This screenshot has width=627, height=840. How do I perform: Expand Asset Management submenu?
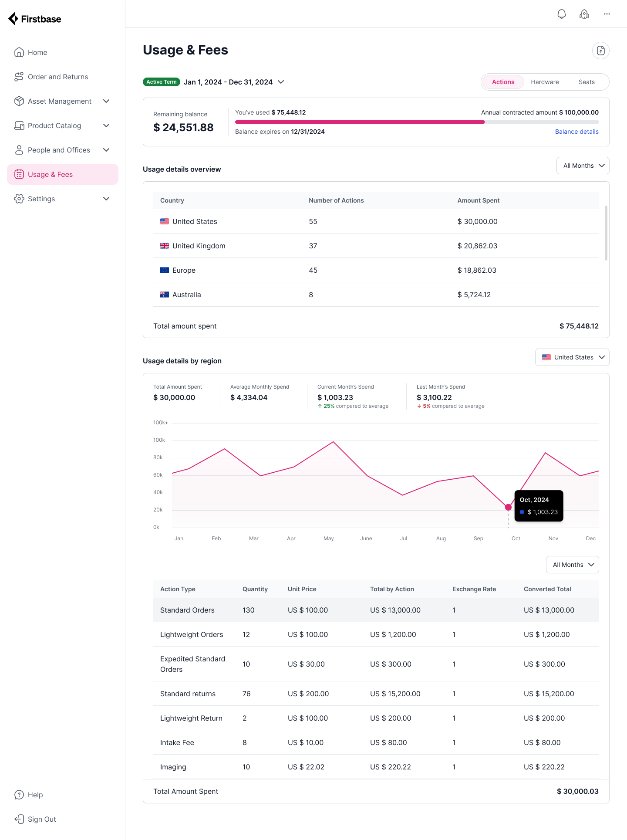coord(106,101)
